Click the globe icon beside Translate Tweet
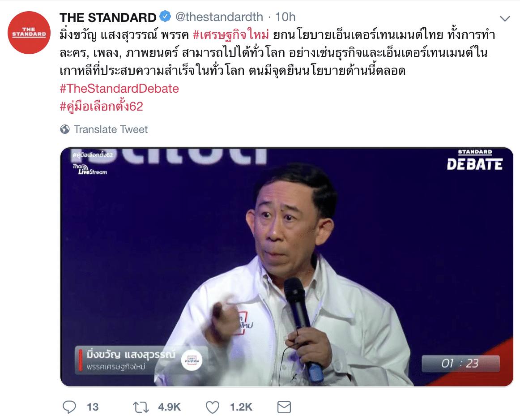This screenshot has height=420, width=520. (x=65, y=129)
